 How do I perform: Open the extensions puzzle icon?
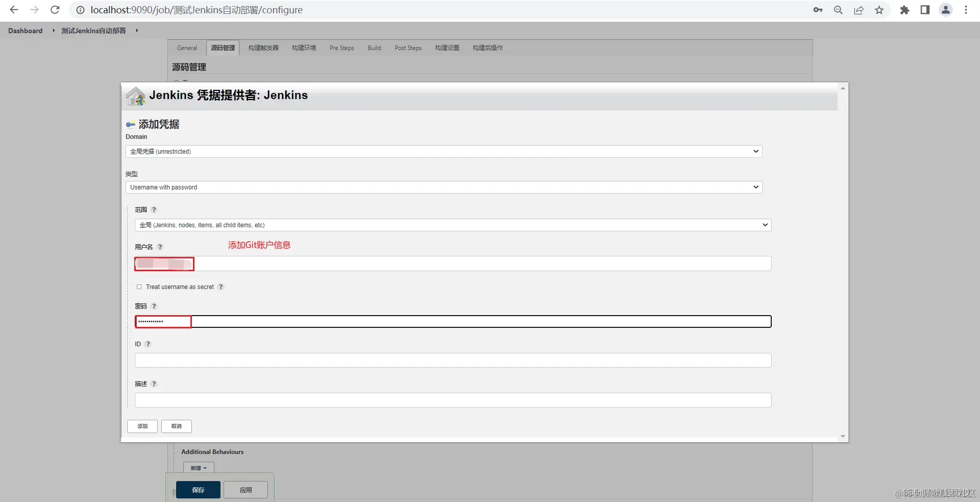tap(904, 10)
